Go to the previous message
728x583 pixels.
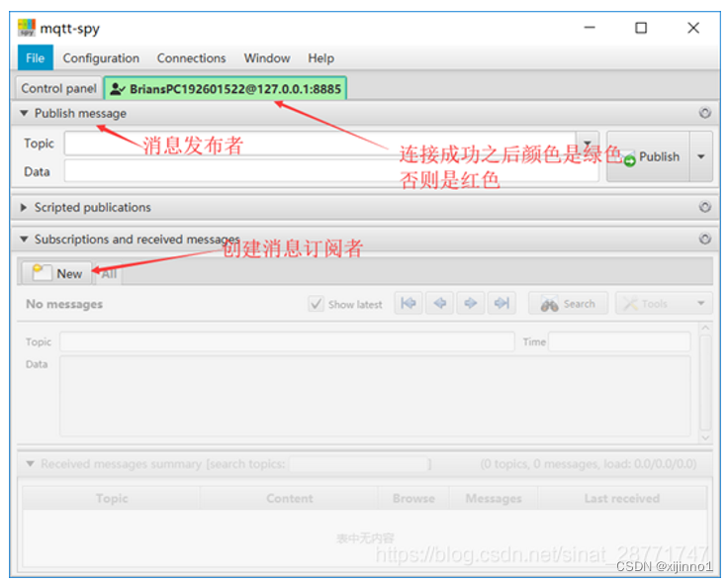click(x=440, y=303)
